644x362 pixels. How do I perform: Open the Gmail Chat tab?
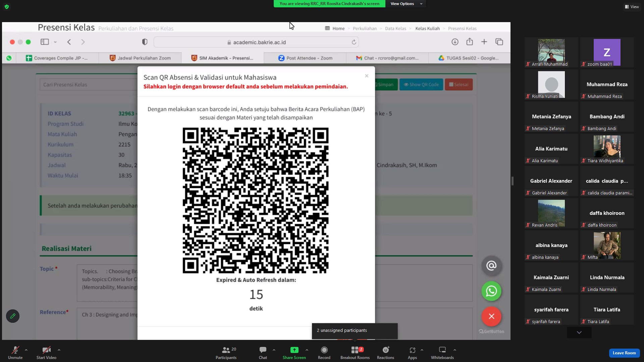click(x=387, y=58)
